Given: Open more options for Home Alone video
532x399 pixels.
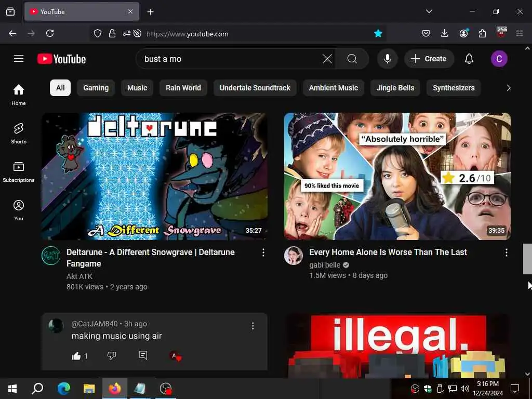Looking at the screenshot, I should point(506,252).
